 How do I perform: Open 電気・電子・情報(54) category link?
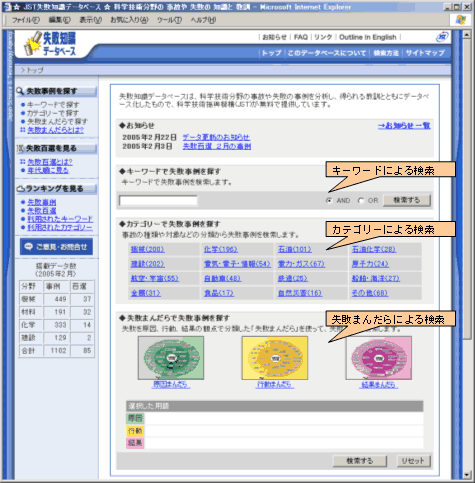[237, 264]
